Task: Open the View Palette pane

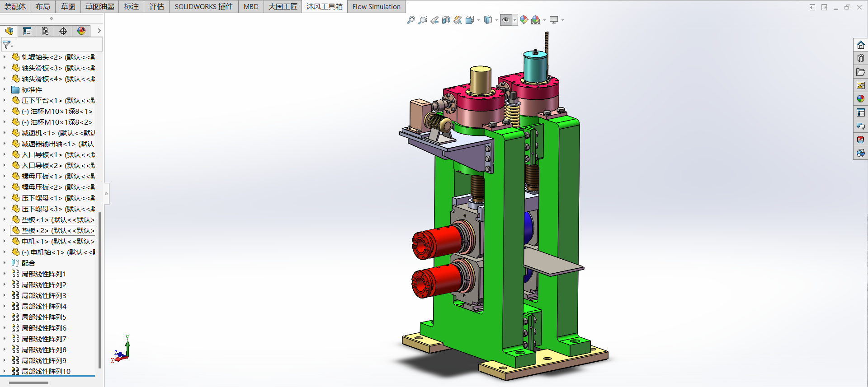Action: 860,85
